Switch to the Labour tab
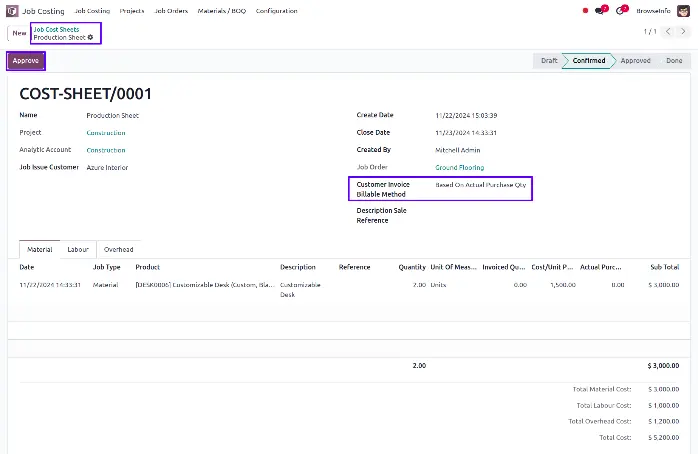Image resolution: width=698 pixels, height=454 pixels. [77, 249]
